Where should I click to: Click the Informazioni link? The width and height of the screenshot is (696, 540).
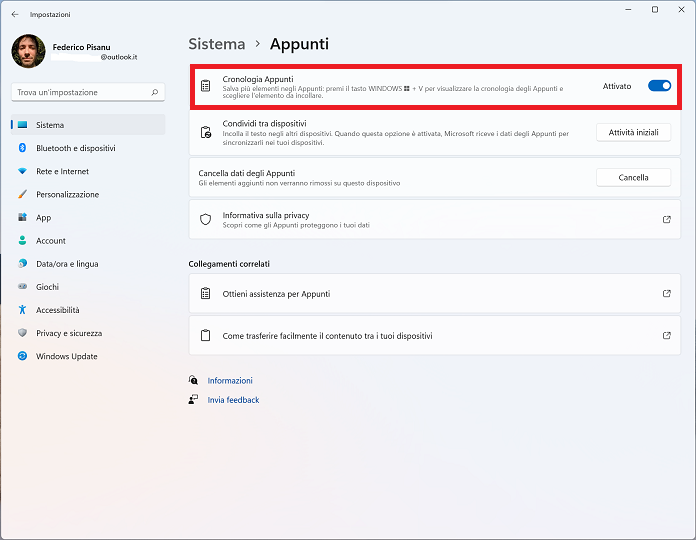click(x=230, y=381)
